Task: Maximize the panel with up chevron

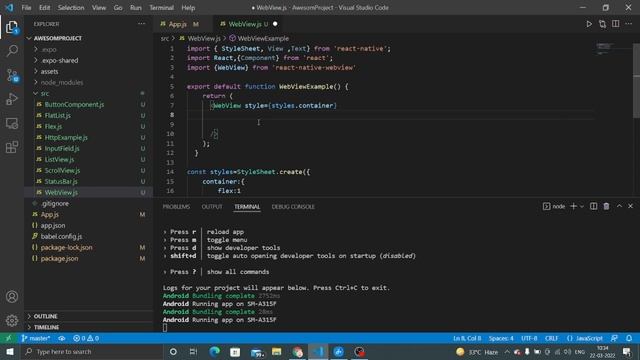Action: pyautogui.click(x=619, y=207)
